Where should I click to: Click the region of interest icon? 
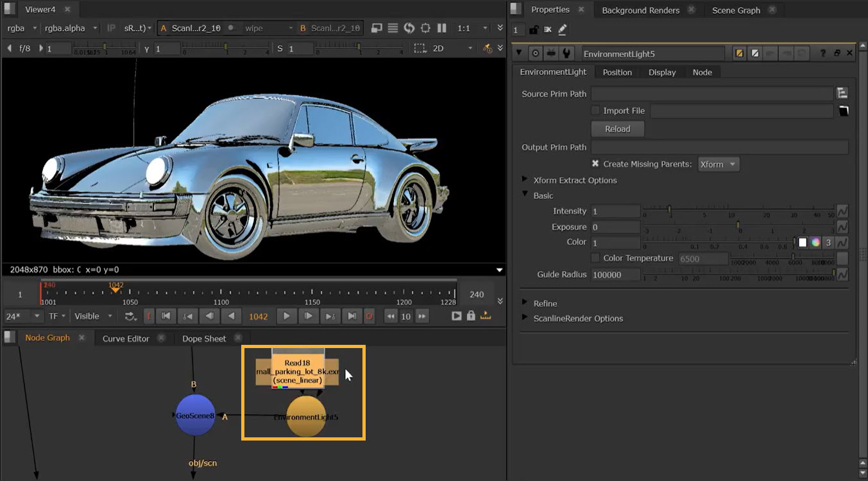420,48
